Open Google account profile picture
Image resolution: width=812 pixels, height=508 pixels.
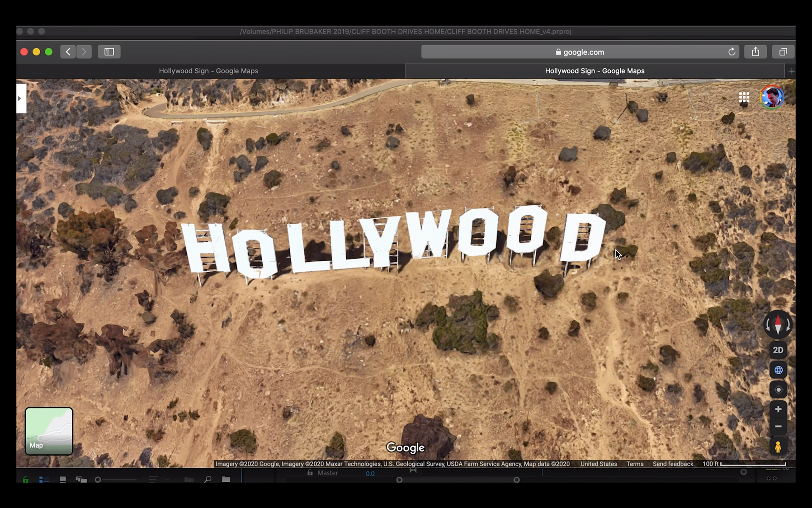[x=772, y=98]
